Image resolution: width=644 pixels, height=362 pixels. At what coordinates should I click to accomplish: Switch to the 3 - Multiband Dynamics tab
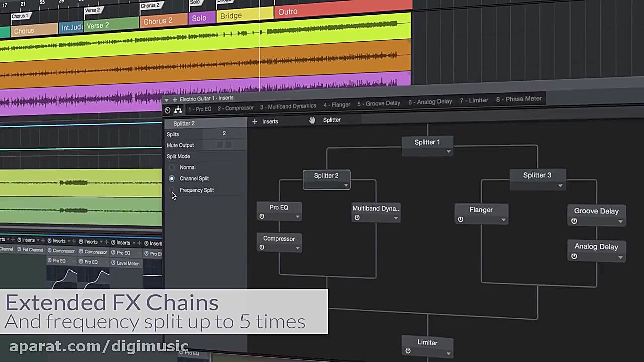click(287, 106)
